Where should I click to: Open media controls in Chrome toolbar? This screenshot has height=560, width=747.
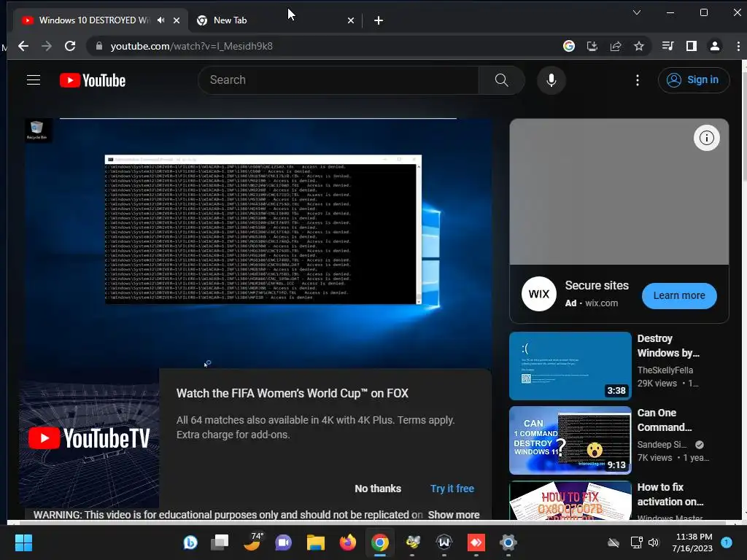(x=668, y=46)
